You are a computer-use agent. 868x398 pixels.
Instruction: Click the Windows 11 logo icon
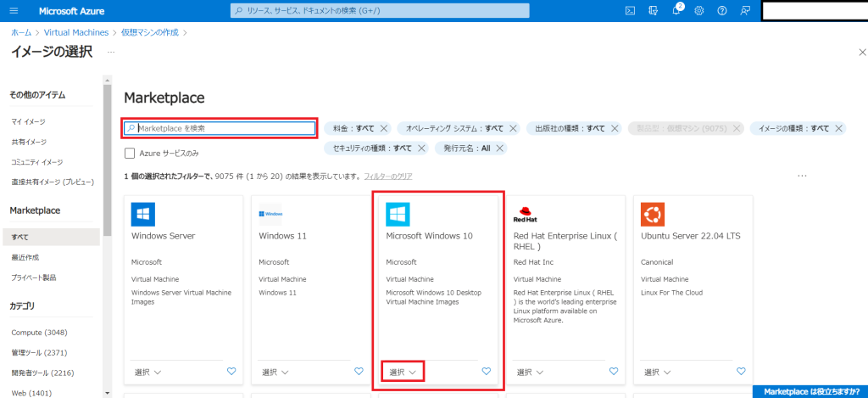point(270,214)
